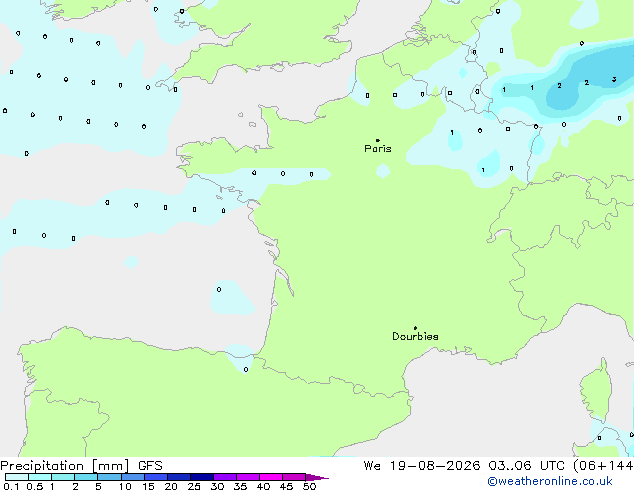The height and width of the screenshot is (490, 634).
Task: Pick the 5–10 mm legend swatch
Action: click(x=109, y=477)
